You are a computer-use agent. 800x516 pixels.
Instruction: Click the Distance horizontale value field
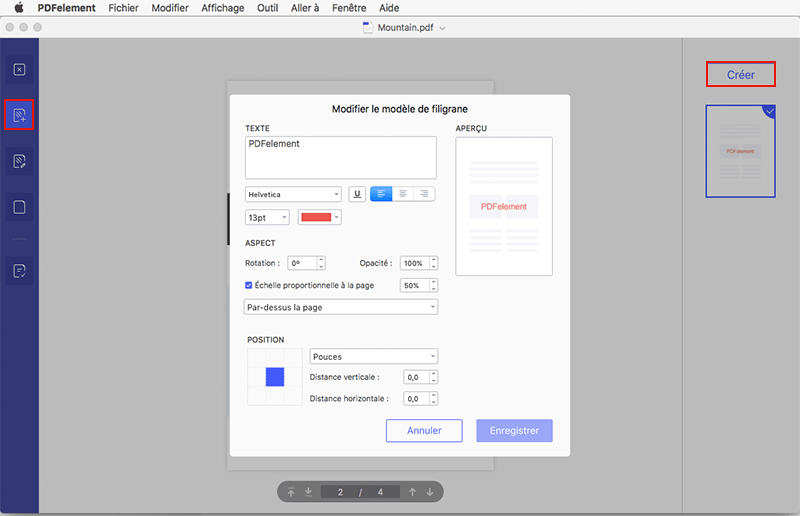point(416,399)
